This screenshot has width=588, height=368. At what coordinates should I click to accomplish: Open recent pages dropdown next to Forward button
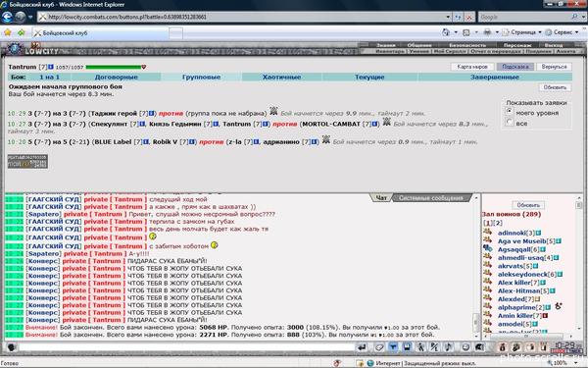[30, 18]
